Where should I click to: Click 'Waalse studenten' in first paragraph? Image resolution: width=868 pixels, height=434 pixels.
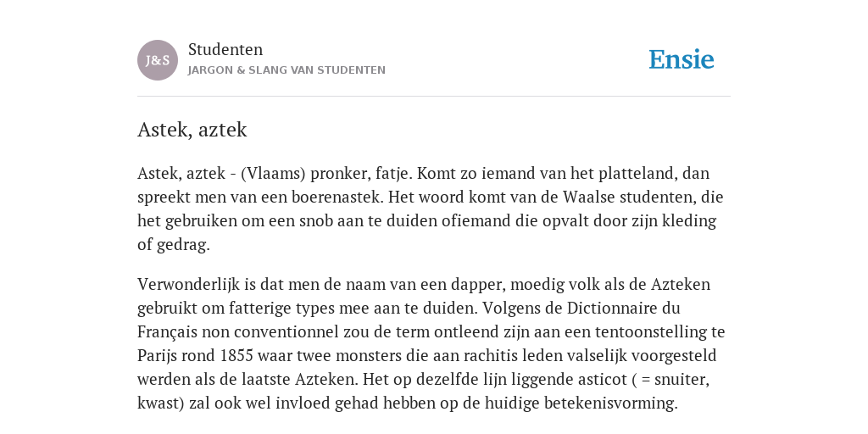[x=630, y=197]
